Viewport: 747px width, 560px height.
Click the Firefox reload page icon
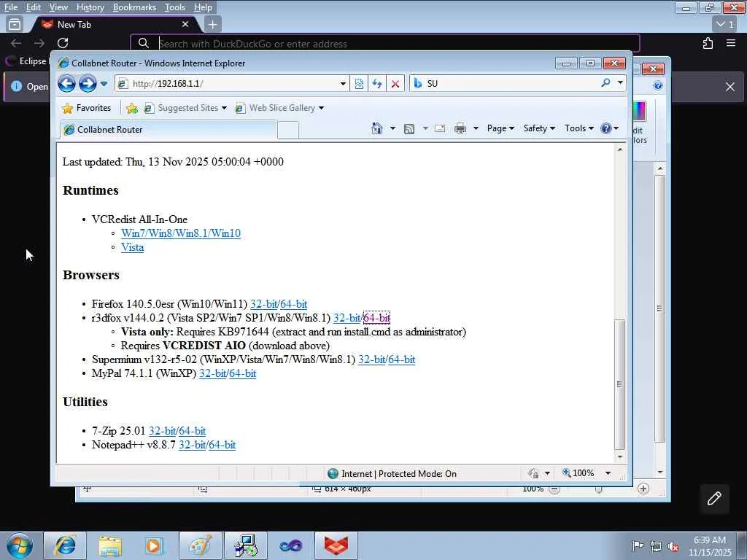63,43
